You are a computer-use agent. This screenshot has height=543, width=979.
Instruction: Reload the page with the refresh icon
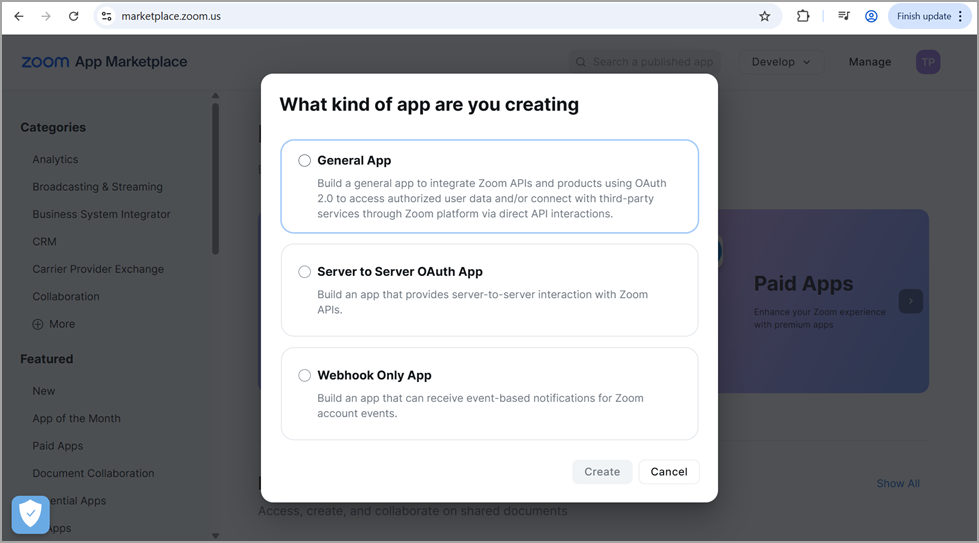pyautogui.click(x=73, y=16)
